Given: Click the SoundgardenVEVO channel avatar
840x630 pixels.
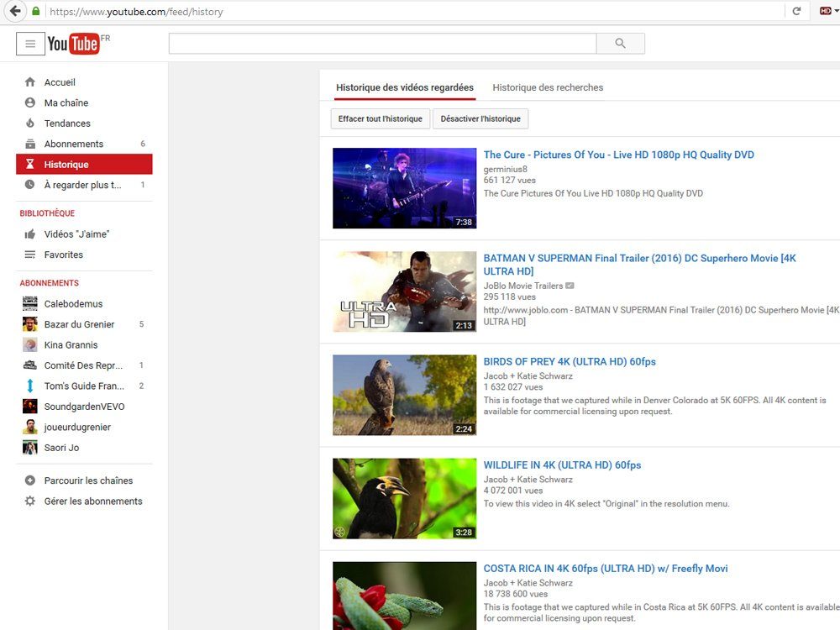Looking at the screenshot, I should point(30,407).
